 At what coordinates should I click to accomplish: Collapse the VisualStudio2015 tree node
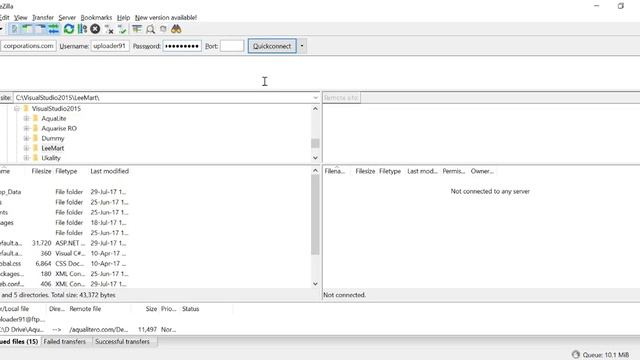pyautogui.click(x=17, y=109)
